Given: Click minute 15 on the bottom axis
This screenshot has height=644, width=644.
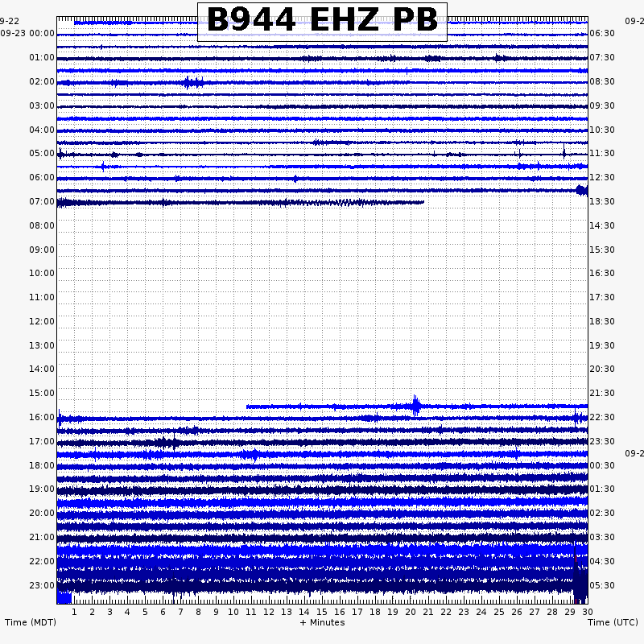Looking at the screenshot, I should [x=322, y=612].
